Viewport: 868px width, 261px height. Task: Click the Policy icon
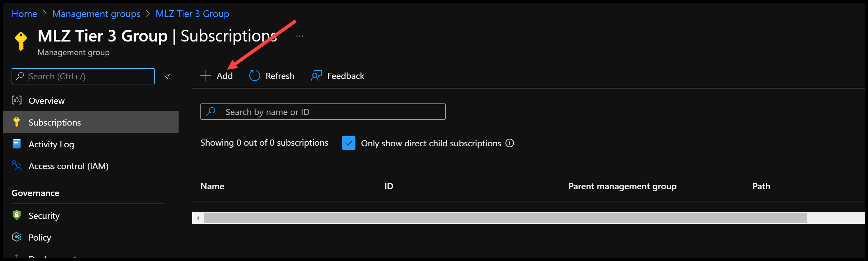point(17,237)
